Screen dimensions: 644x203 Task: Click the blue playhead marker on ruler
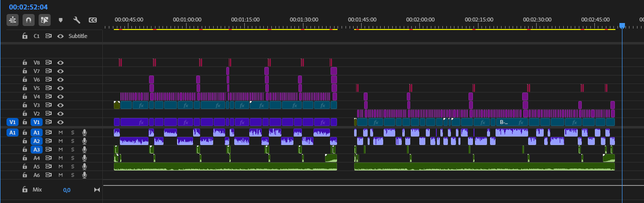click(x=622, y=25)
